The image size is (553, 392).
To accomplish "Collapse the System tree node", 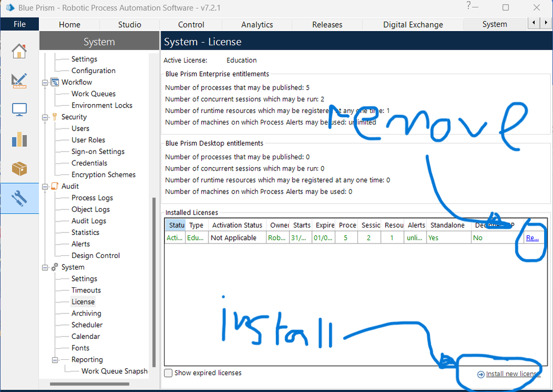I will click(45, 267).
